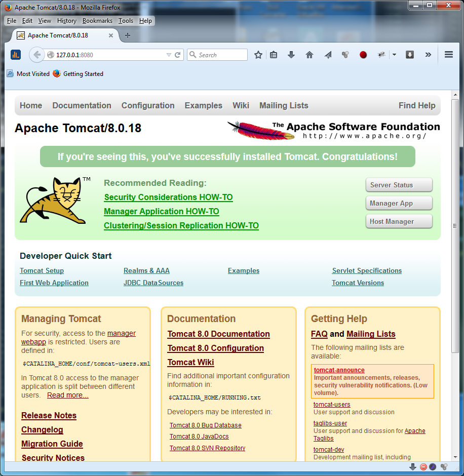Viewport: 464px width, 476px height.
Task: Click the paper plane send icon
Action: (x=328, y=55)
